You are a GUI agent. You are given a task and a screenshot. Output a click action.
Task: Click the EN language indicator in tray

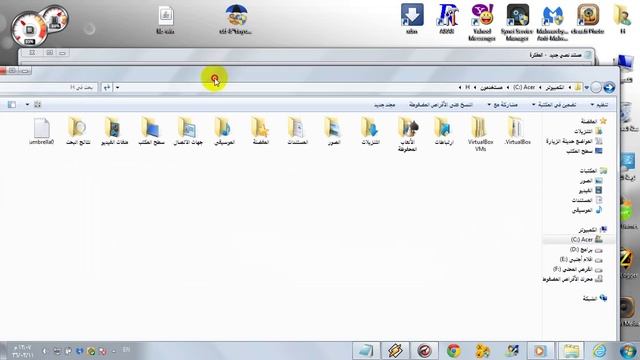coord(127,350)
